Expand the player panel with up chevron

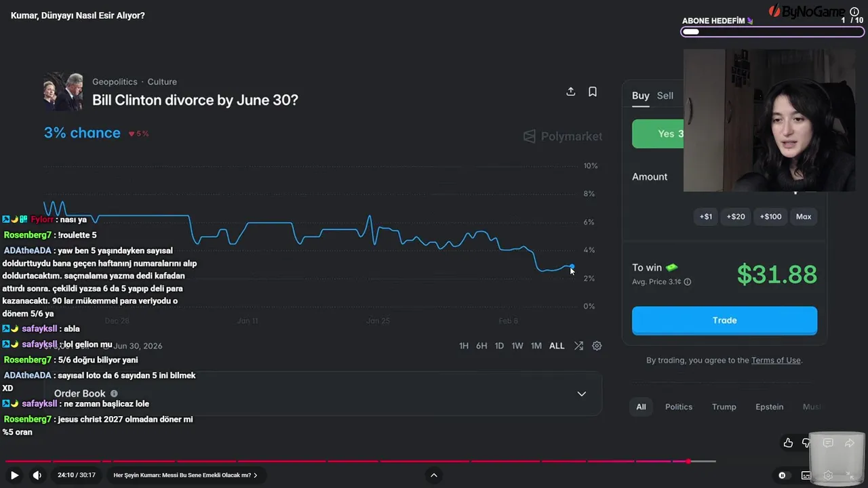click(434, 475)
